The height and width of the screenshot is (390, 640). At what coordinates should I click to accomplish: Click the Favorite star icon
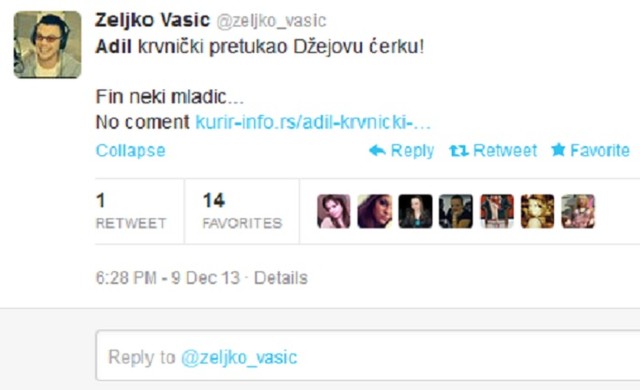[x=558, y=150]
